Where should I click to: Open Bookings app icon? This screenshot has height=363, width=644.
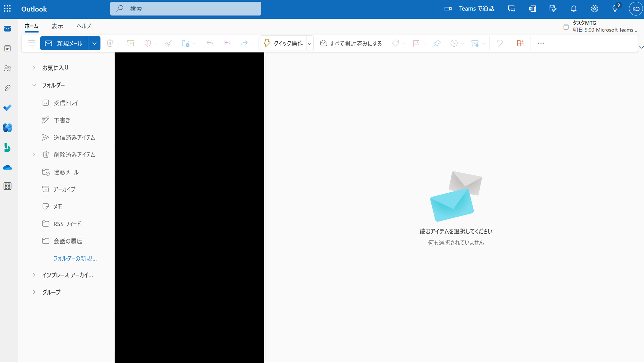pos(7,148)
